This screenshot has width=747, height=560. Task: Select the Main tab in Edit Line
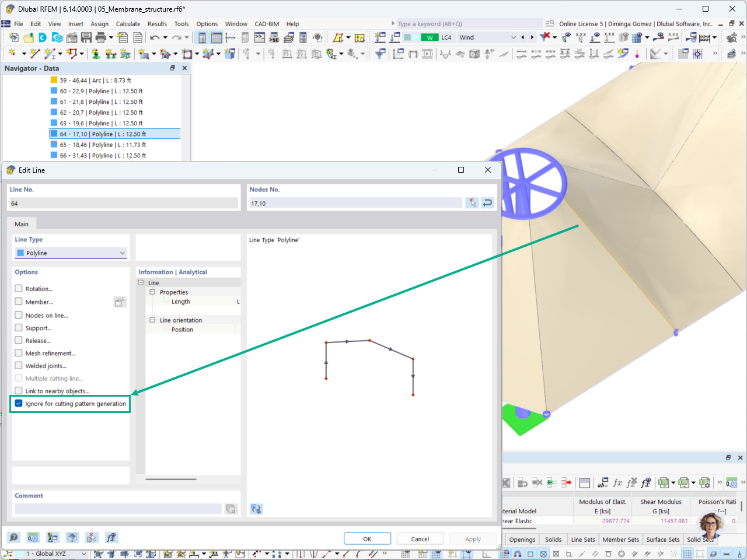[22, 224]
